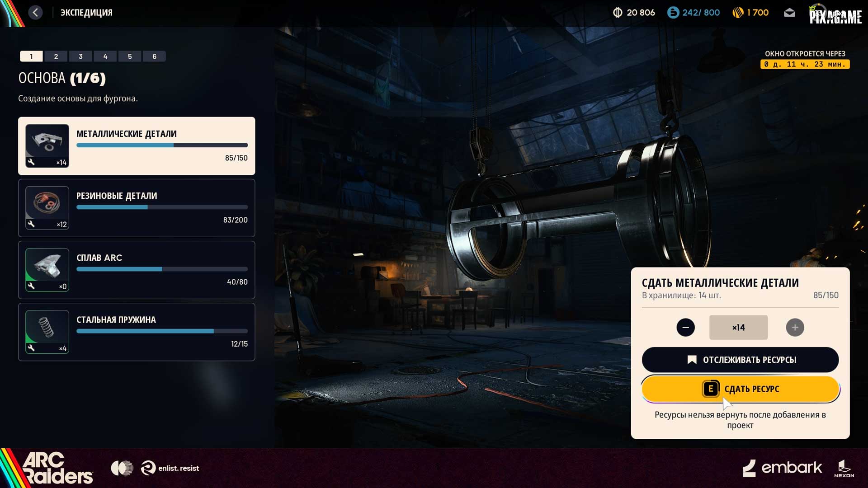Screen dimensions: 868x488
Task: Click the 242/800 token balance
Action: pyautogui.click(x=701, y=13)
